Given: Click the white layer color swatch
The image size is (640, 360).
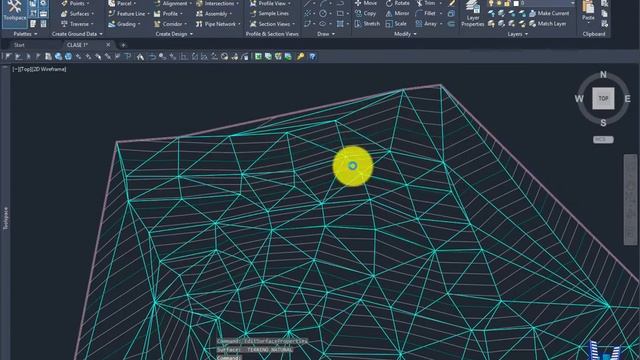Looking at the screenshot, I should 516,3.
